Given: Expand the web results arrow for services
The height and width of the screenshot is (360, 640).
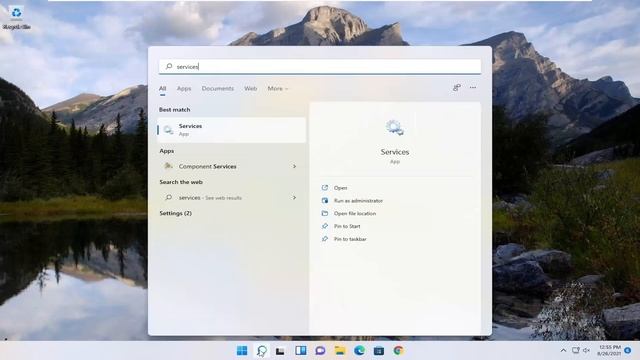Looking at the screenshot, I should click(294, 198).
